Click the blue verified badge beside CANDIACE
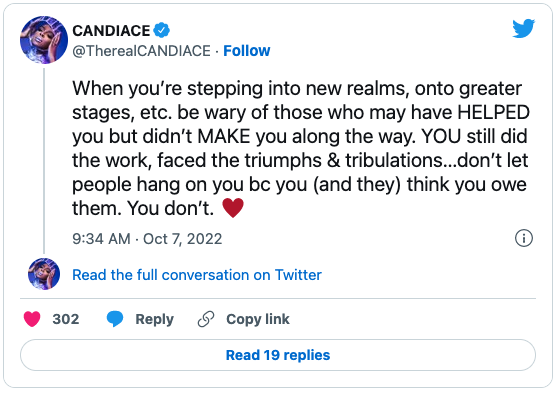Image resolution: width=558 pixels, height=394 pixels. pyautogui.click(x=162, y=31)
